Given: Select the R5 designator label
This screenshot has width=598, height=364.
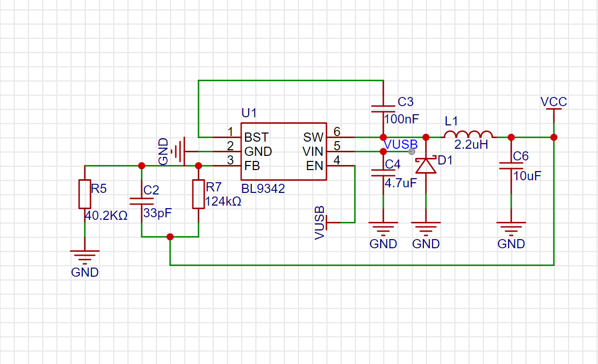Looking at the screenshot, I should coord(99,188).
